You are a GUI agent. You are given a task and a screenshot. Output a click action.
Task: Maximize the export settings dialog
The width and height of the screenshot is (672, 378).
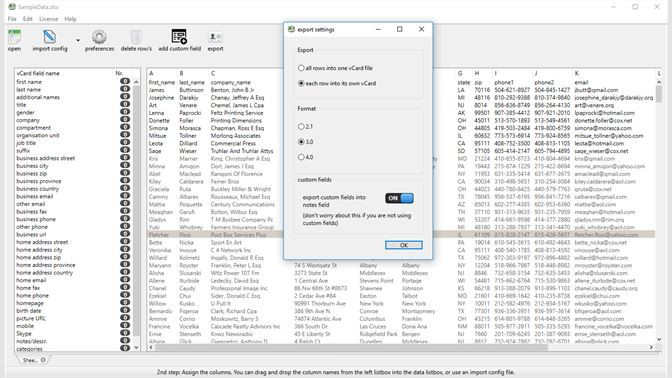tap(399, 29)
